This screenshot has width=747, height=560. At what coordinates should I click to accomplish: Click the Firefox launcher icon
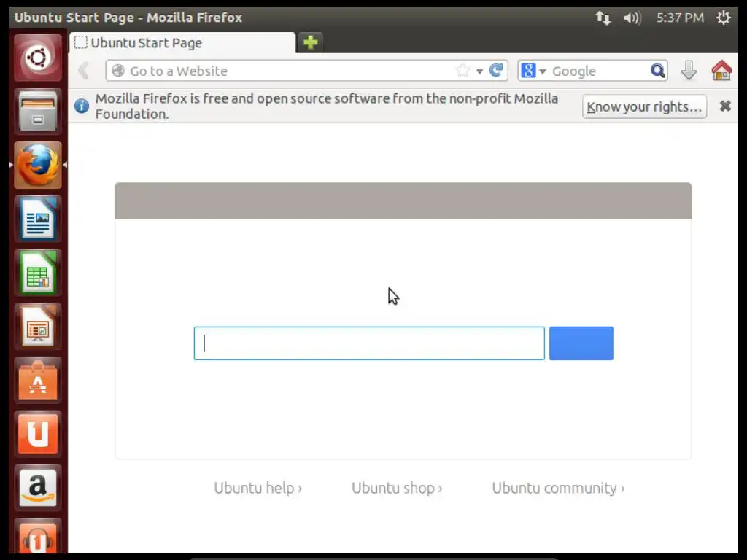[38, 165]
